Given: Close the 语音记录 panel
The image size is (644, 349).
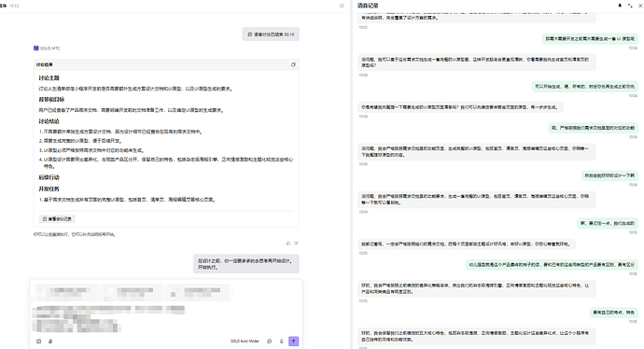Looking at the screenshot, I should [640, 6].
